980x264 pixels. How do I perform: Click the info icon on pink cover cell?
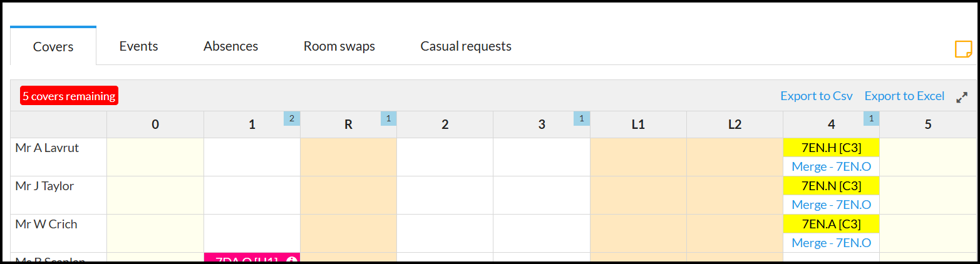[x=291, y=259]
